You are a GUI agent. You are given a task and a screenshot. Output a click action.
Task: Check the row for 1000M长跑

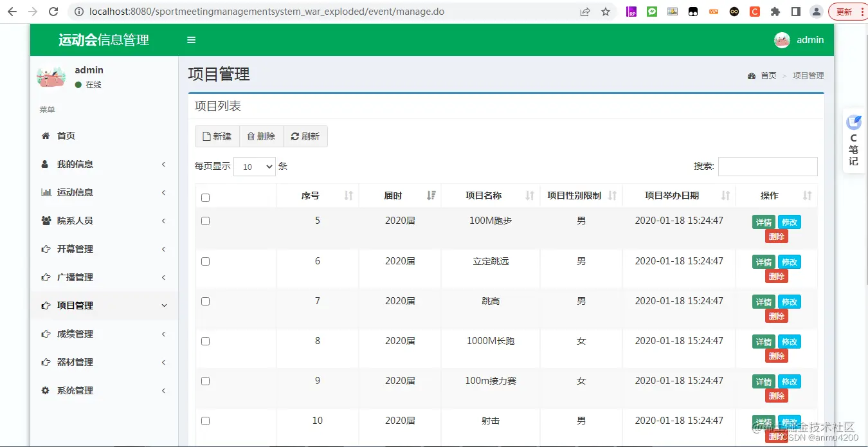[x=205, y=341]
